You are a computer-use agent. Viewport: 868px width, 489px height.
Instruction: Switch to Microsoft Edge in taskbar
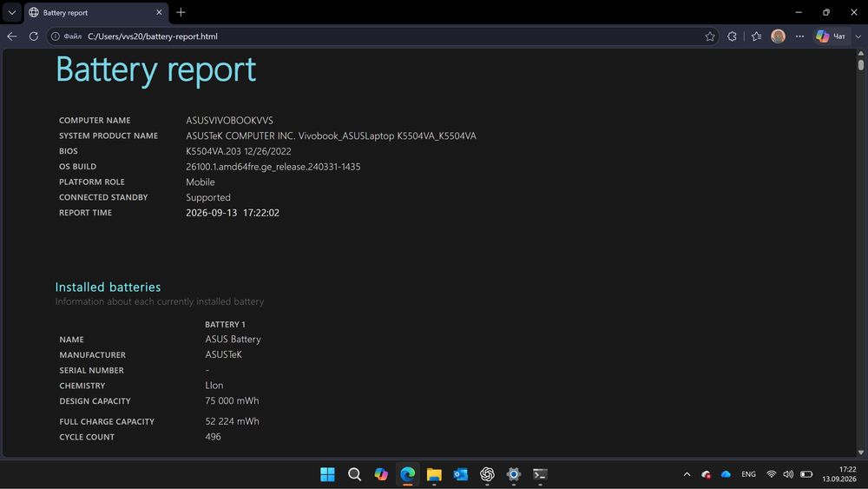[407, 474]
